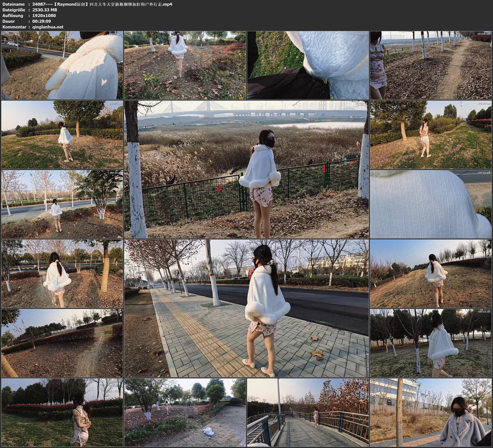493x448 pixels.
Task: Select the thumbnail timestamped 00:07:40
Action: coord(62,135)
